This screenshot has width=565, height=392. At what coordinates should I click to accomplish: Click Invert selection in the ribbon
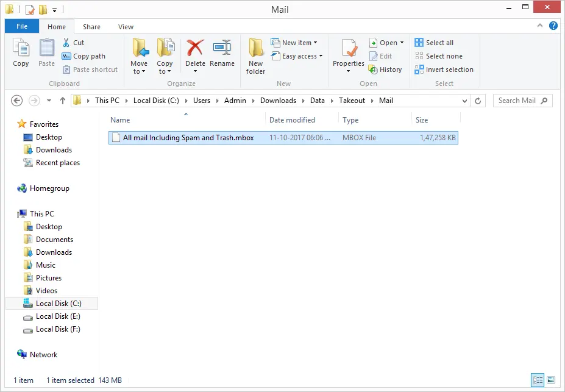point(444,69)
